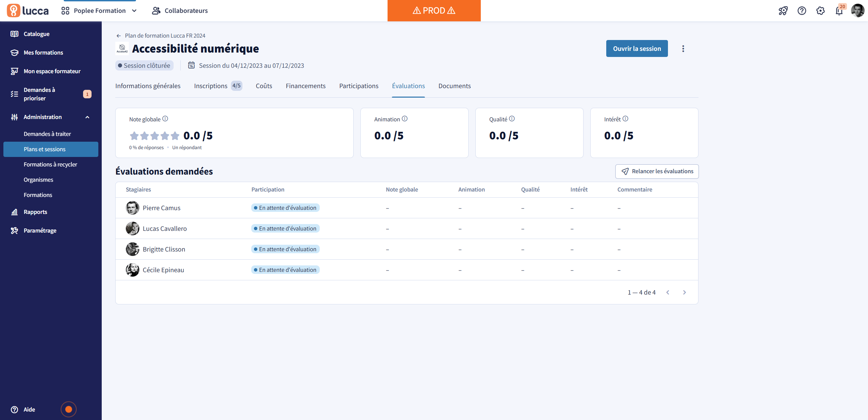Switch to Informations générales tab
This screenshot has height=420, width=868.
click(148, 86)
